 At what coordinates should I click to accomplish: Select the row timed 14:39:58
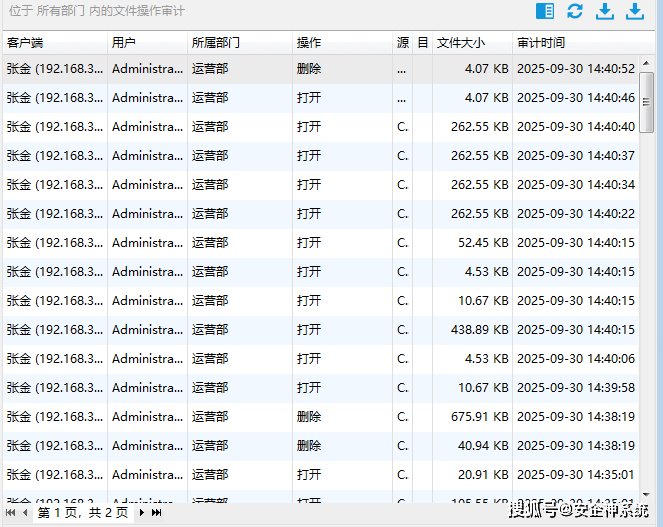(321, 388)
